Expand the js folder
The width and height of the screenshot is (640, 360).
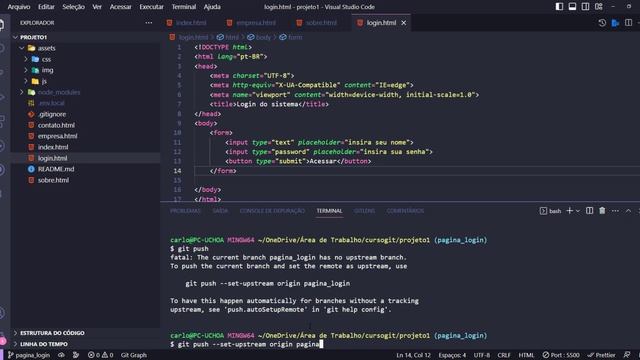(x=26, y=81)
